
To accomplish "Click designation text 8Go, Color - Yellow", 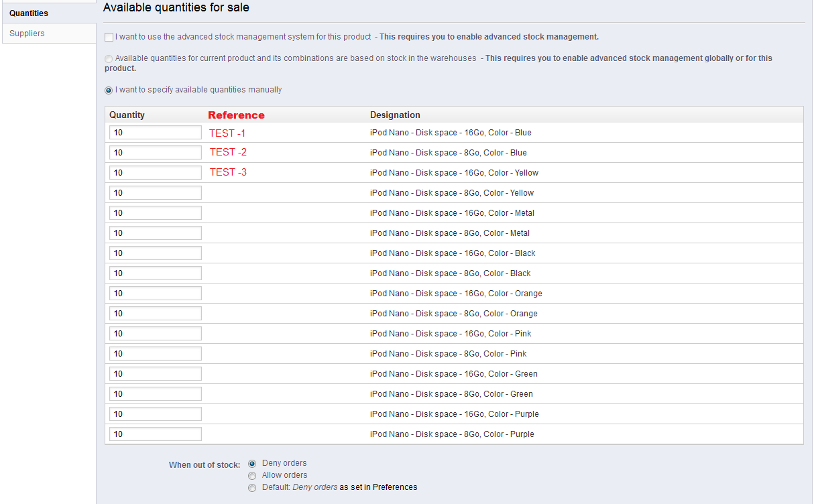I will point(452,193).
